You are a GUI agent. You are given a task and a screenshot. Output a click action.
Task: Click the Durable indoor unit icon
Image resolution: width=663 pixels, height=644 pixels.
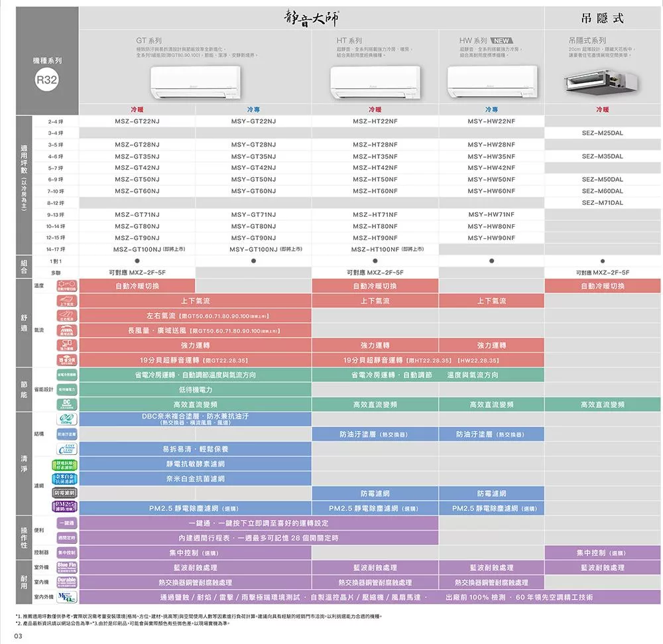(x=68, y=582)
